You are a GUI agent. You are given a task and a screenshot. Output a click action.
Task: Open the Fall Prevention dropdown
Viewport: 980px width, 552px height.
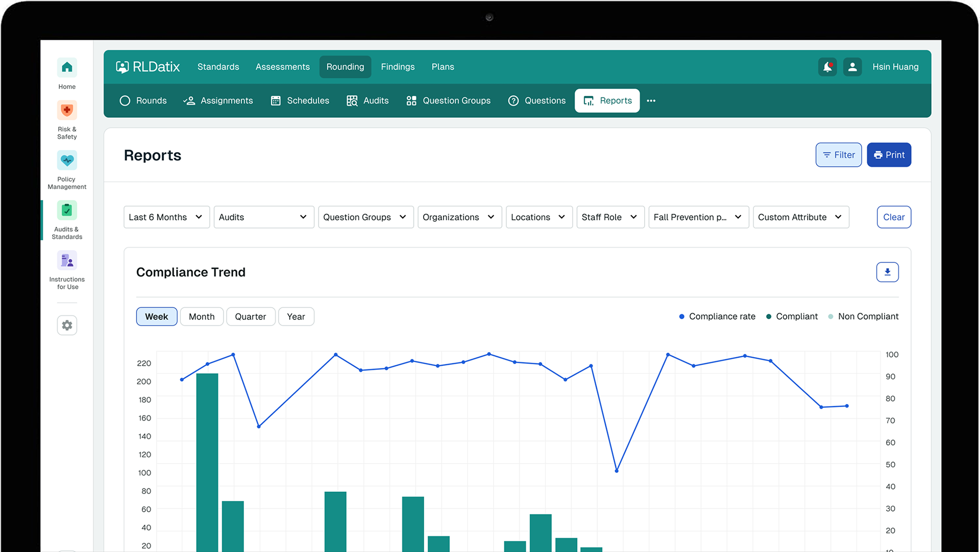point(699,217)
